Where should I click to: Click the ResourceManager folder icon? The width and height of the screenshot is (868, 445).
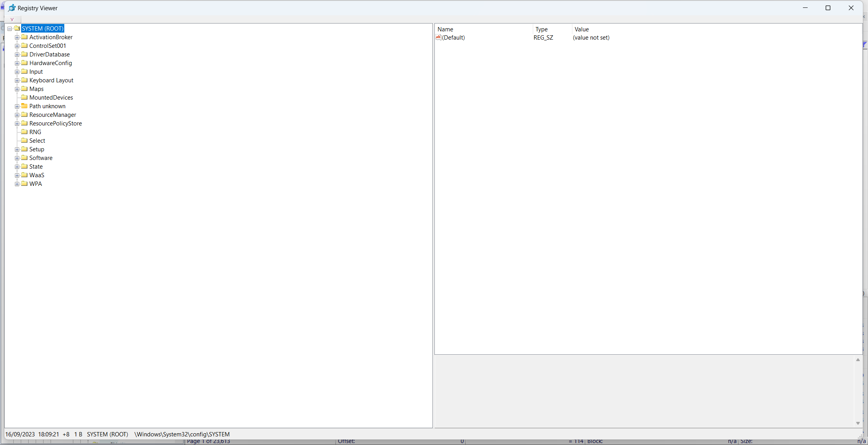click(24, 114)
